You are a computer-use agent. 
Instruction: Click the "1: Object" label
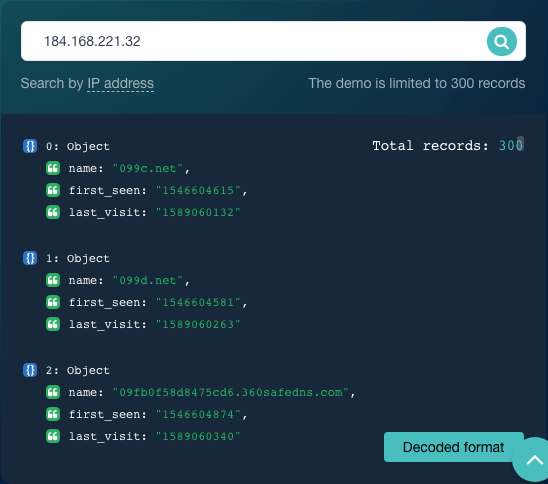click(x=78, y=259)
